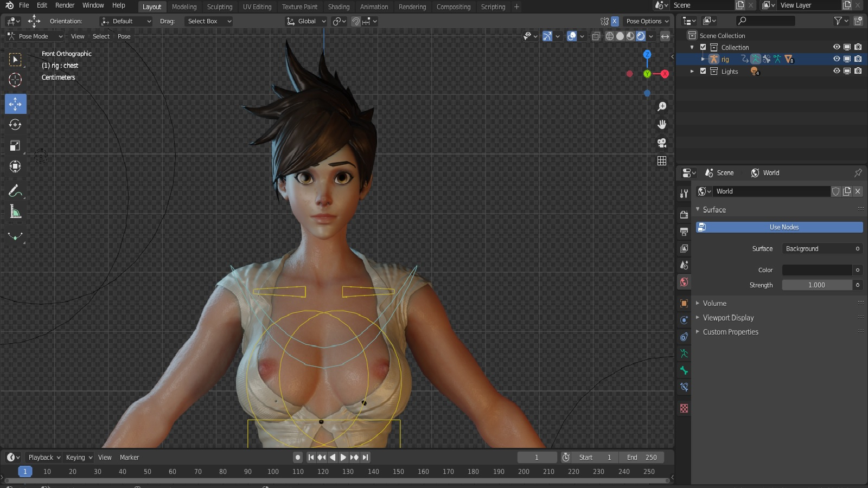Select the Measure tool
This screenshot has width=868, height=488.
click(15, 212)
